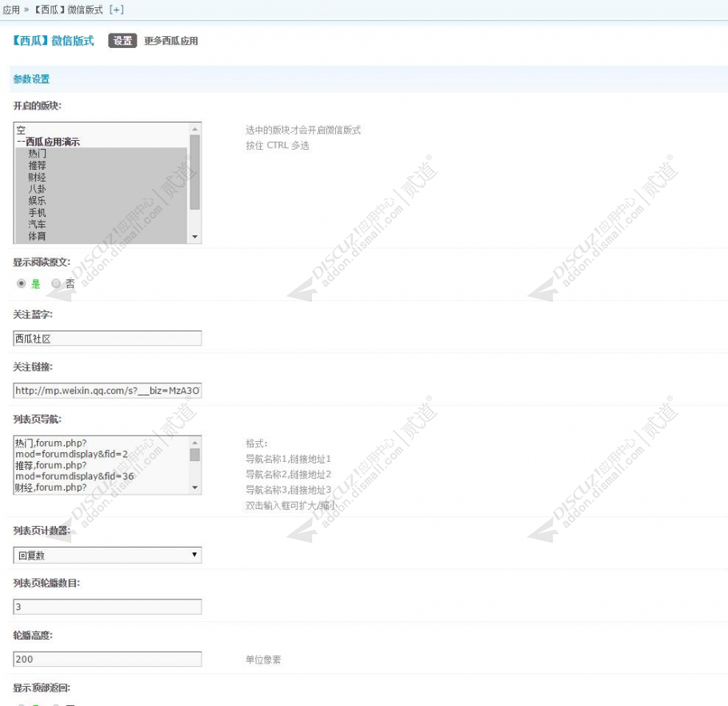Select the 娱乐 forum option

pos(102,201)
